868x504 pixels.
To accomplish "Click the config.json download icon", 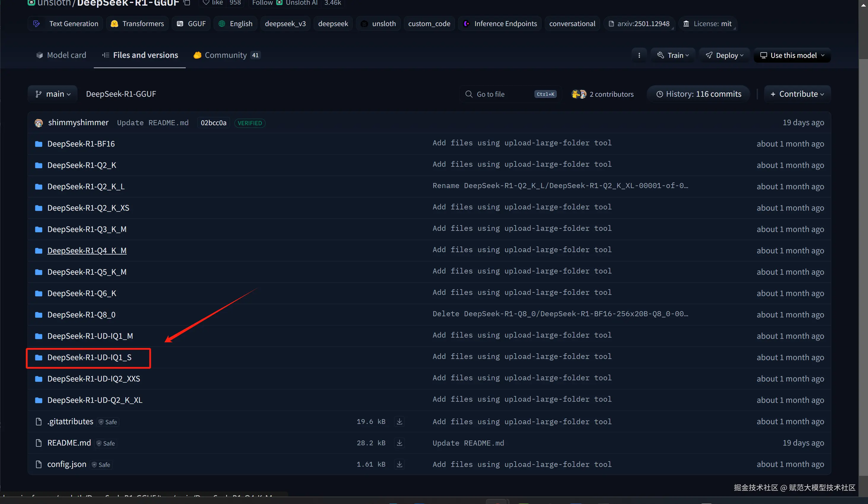I will pyautogui.click(x=399, y=464).
